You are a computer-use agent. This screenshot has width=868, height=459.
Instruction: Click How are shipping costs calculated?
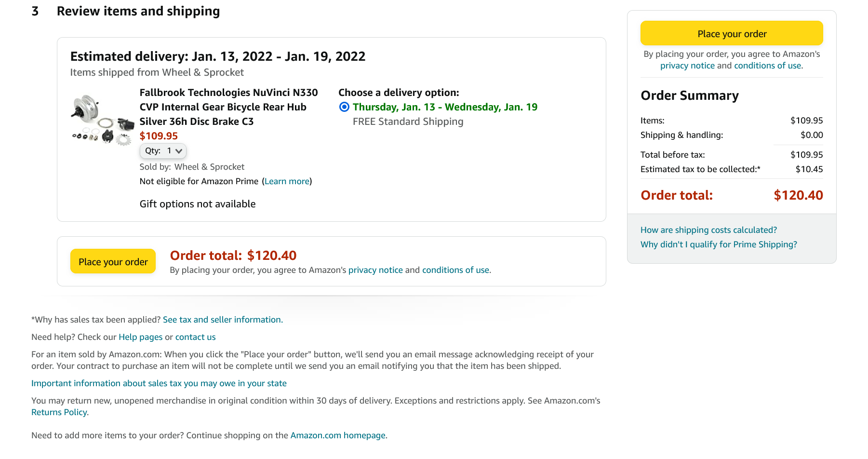(x=708, y=230)
